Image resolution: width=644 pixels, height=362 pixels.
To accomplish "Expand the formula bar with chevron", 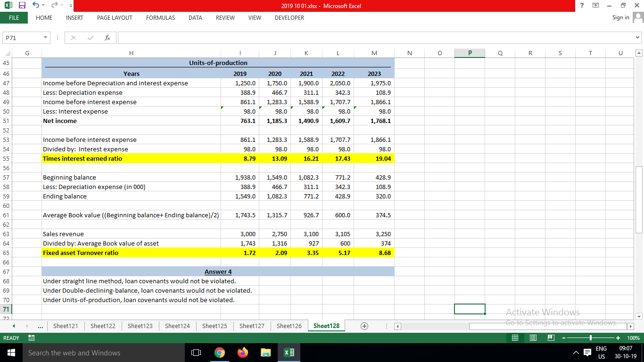I will pyautogui.click(x=638, y=37).
